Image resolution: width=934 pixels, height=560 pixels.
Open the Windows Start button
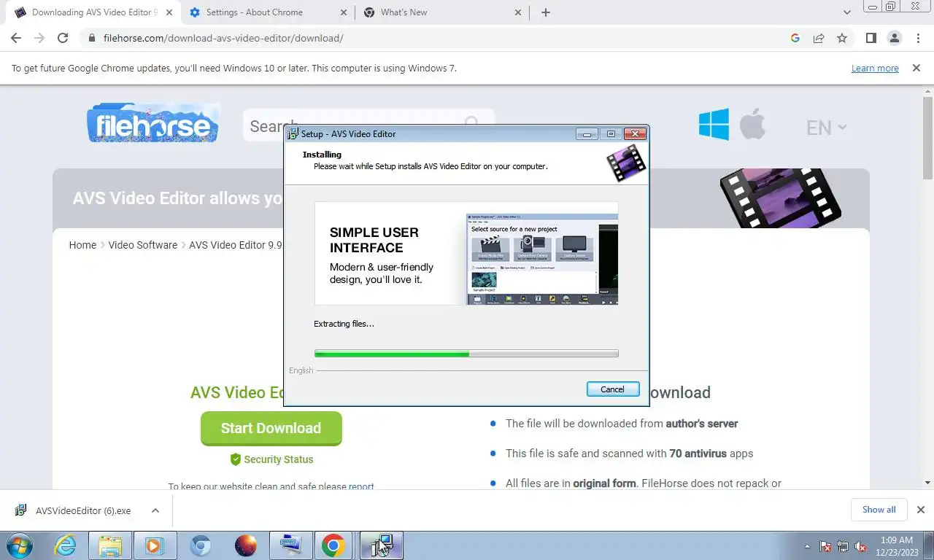click(20, 545)
